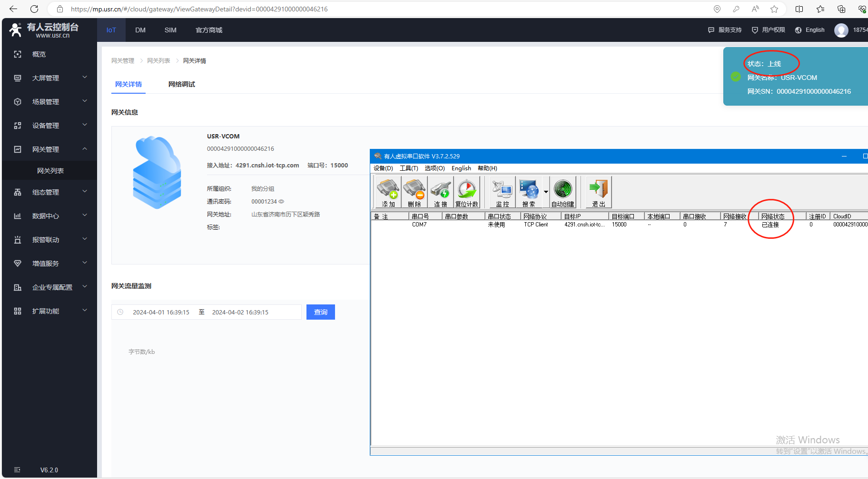Image resolution: width=868 pixels, height=479 pixels.
Task: Expand the 数据中心 sidebar menu
Action: click(49, 216)
